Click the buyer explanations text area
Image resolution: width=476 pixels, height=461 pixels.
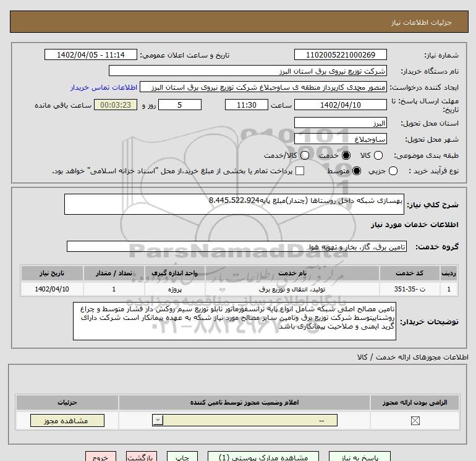tap(235, 321)
